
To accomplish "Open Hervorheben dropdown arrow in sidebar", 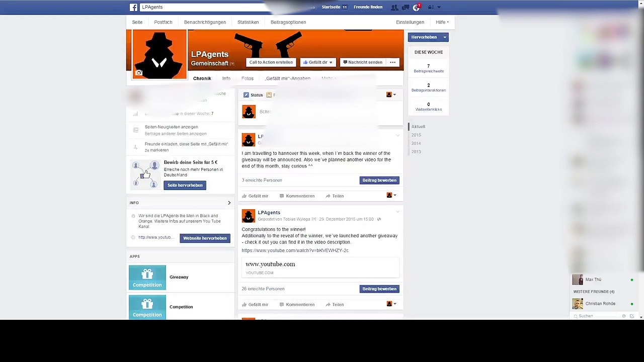I will (444, 37).
